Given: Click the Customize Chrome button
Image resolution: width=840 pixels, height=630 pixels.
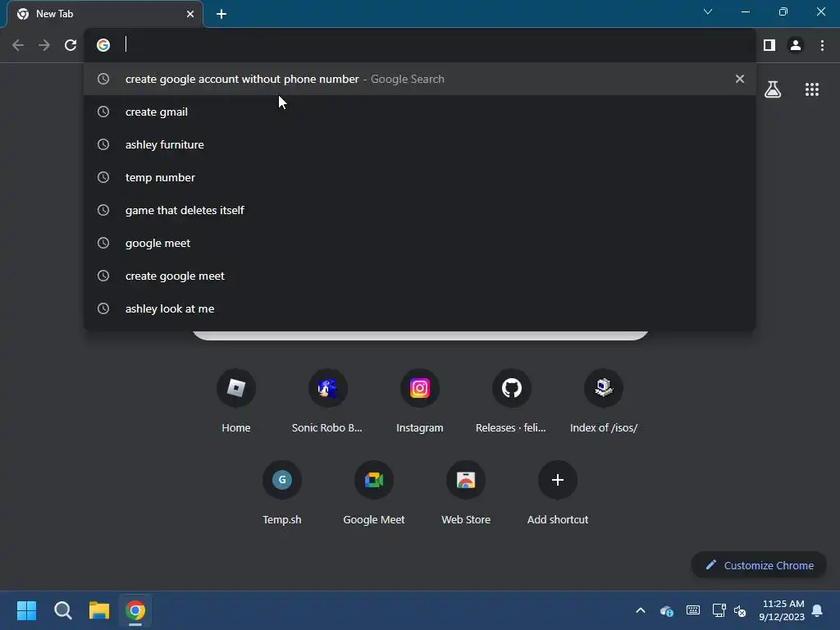Looking at the screenshot, I should coord(759,565).
